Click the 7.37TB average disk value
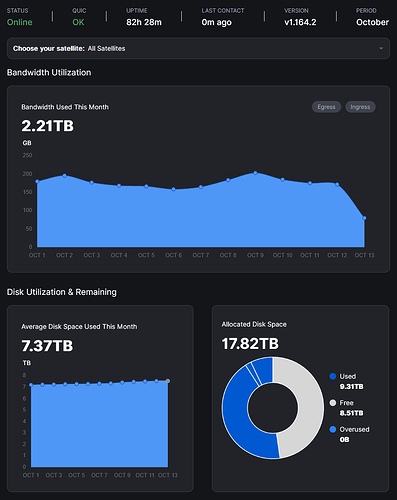397x500 pixels. [x=47, y=346]
